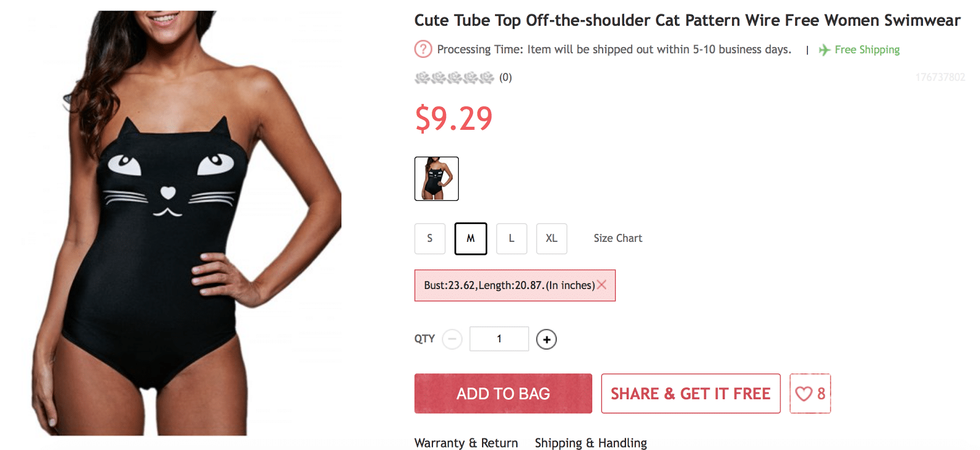Open the Size Chart
Screen dimensions: 980x450
pyautogui.click(x=617, y=238)
